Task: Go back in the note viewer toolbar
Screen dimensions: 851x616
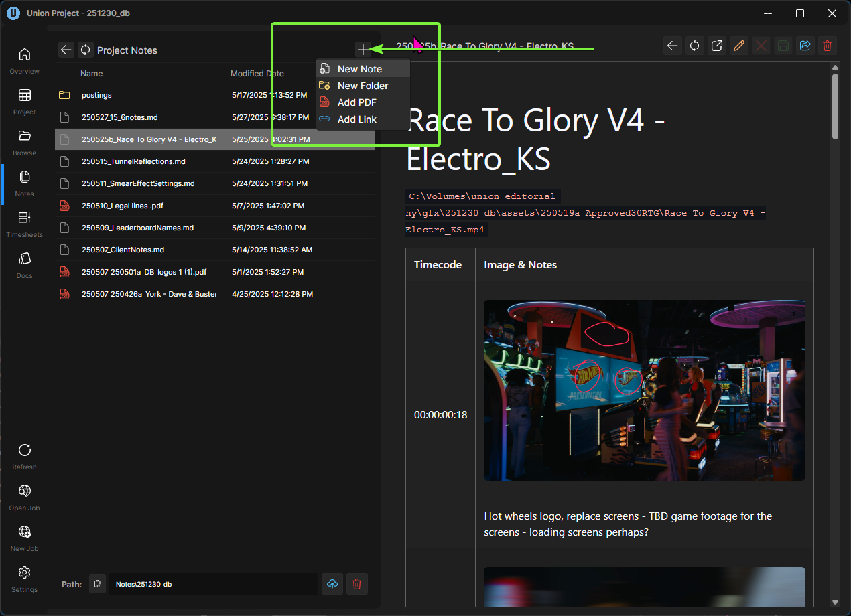Action: coord(673,46)
